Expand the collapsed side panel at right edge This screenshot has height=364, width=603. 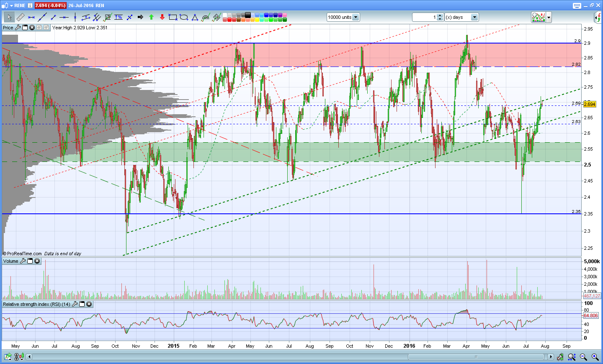click(598, 17)
